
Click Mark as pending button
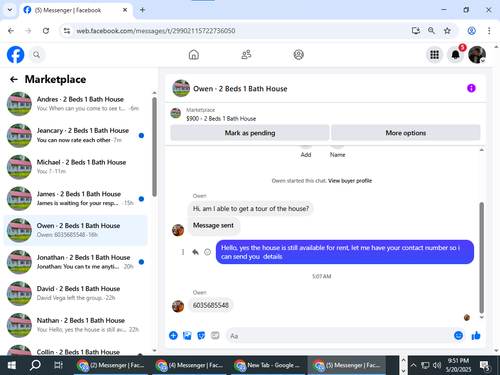(250, 133)
